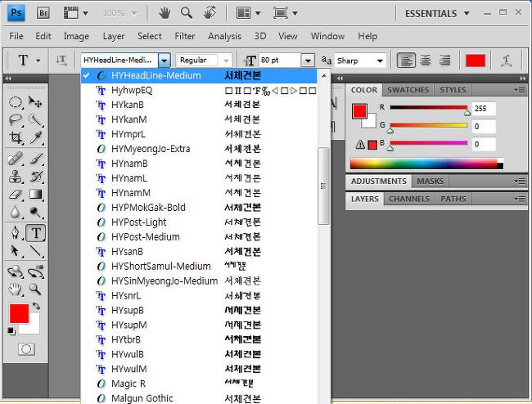Click the font list scrollbar thumb
Image resolution: width=532 pixels, height=404 pixels.
click(x=323, y=186)
